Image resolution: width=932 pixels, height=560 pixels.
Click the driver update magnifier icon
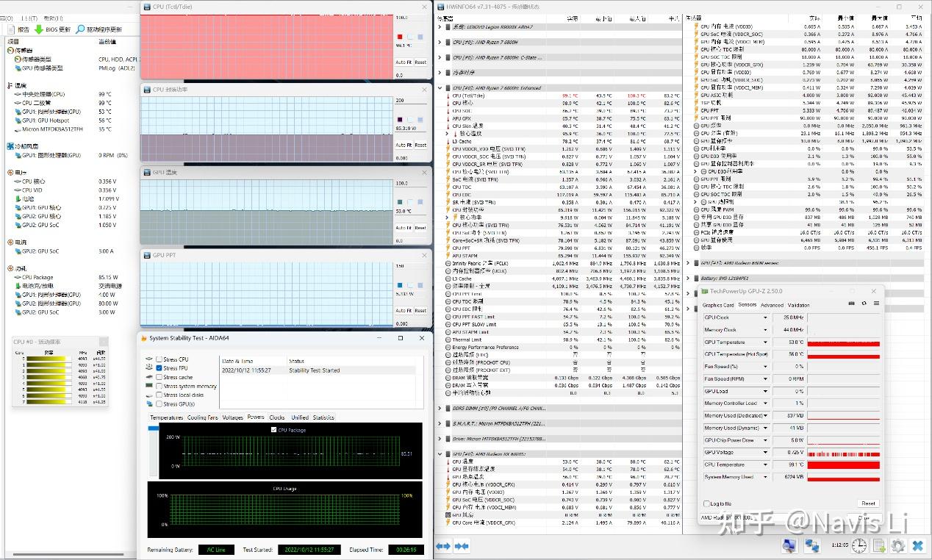coord(80,29)
